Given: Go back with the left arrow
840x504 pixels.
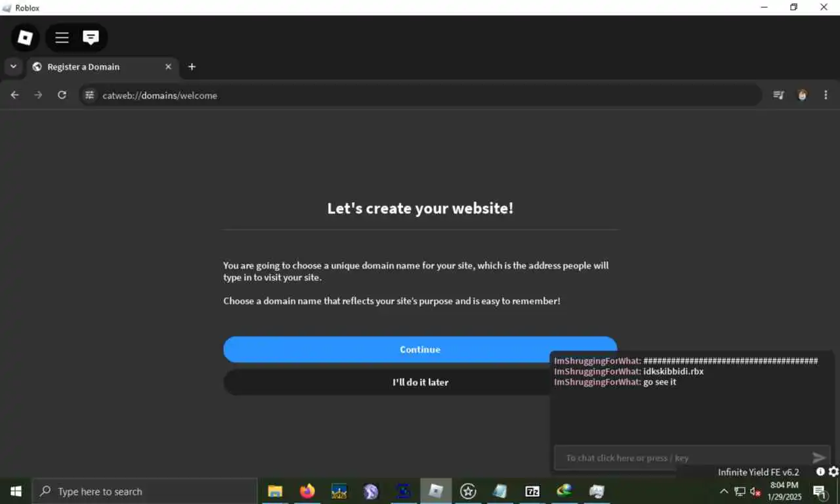Looking at the screenshot, I should (14, 95).
